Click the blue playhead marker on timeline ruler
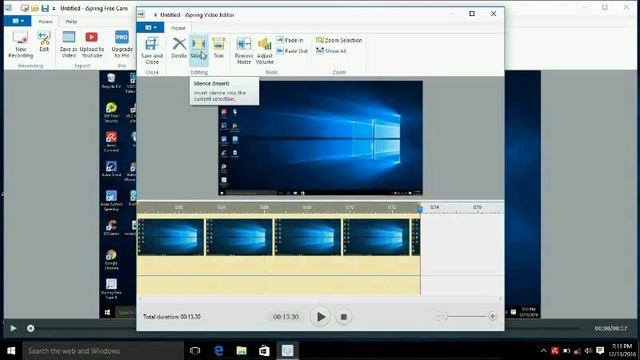This screenshot has height=360, width=640. [420, 209]
